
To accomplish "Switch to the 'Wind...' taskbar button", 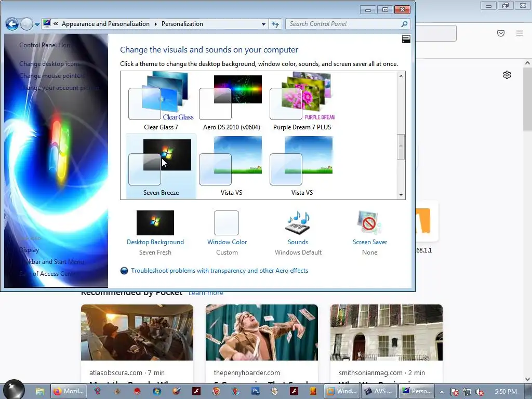I will [x=342, y=391].
